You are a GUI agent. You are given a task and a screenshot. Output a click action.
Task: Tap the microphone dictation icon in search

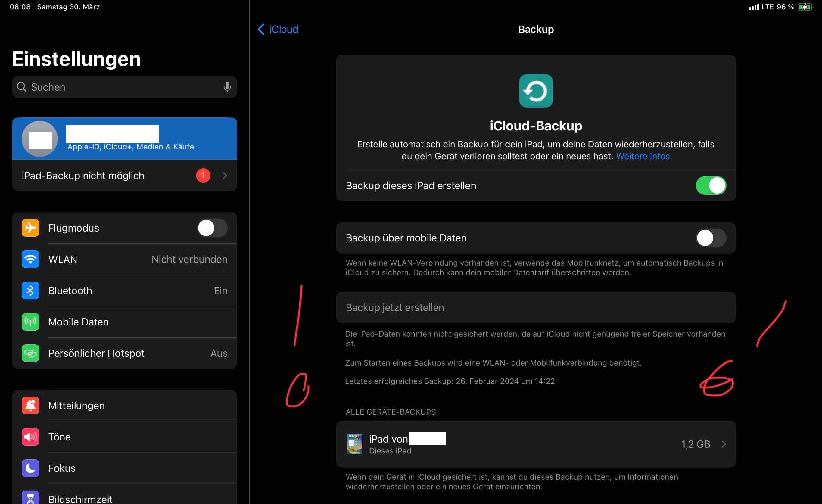227,87
